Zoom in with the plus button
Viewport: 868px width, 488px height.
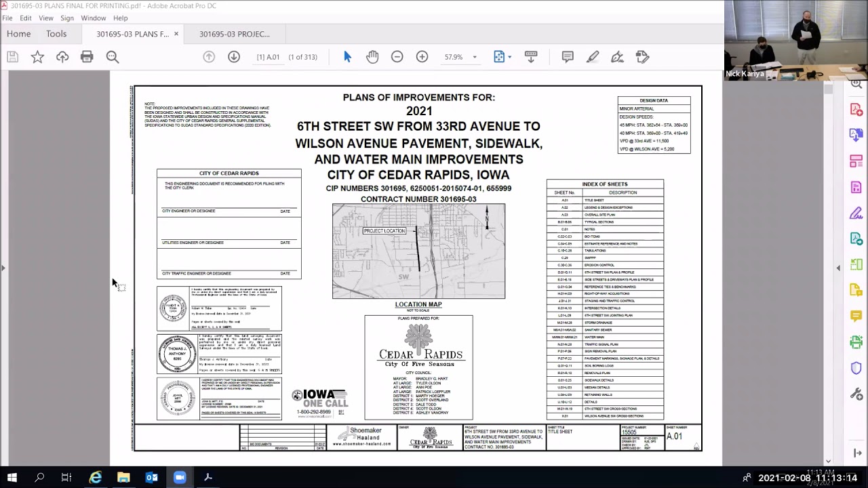click(422, 57)
